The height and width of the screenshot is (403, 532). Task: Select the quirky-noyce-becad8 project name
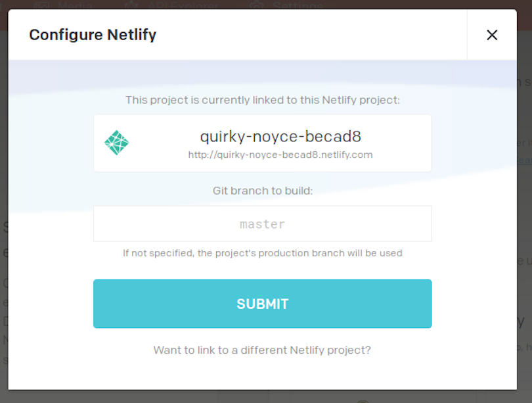[x=280, y=136]
